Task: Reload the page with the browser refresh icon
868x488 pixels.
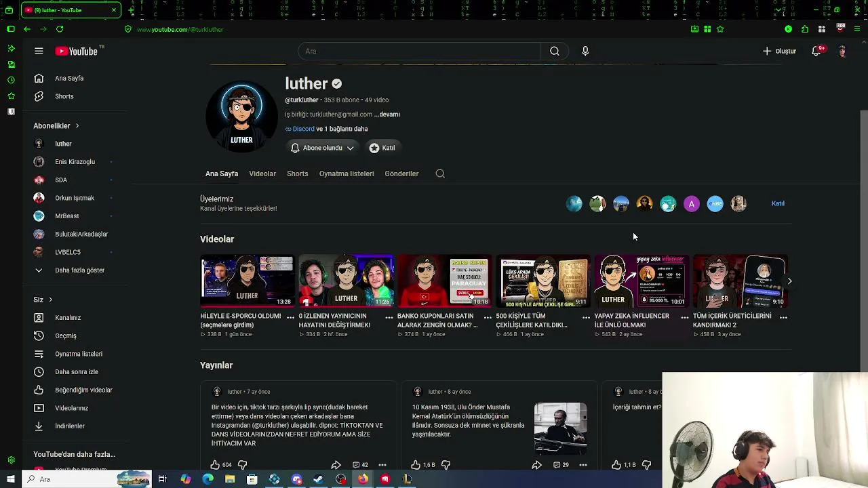Action: (x=60, y=29)
